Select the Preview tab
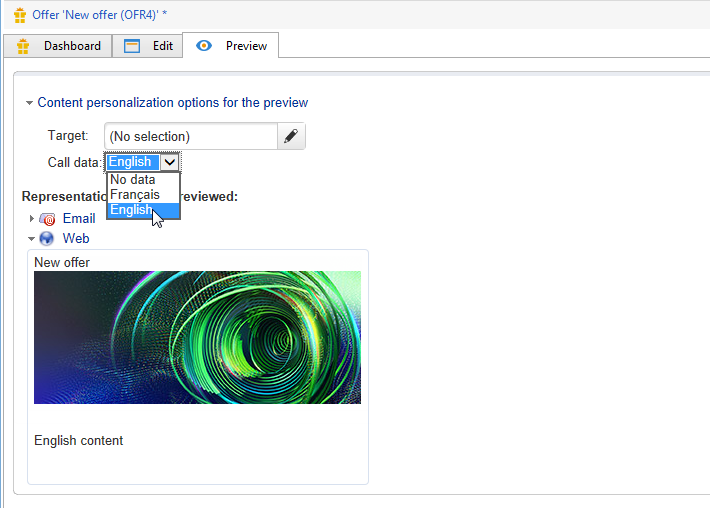725x518 pixels. 231,46
